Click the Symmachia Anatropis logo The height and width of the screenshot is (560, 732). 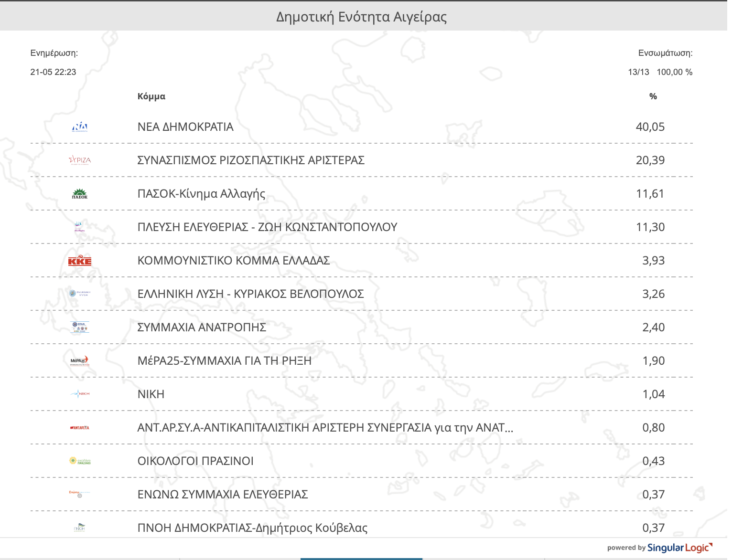point(80,327)
